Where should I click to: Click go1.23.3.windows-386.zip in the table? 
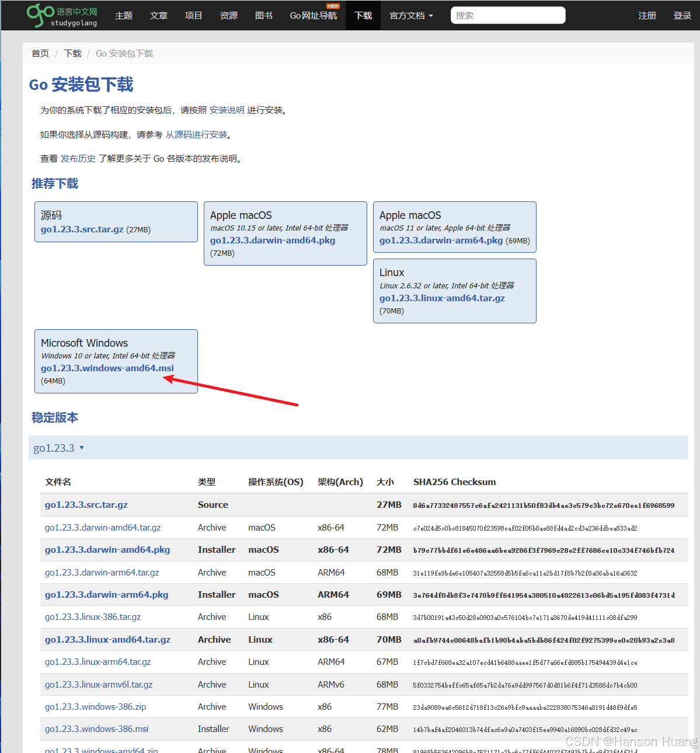pyautogui.click(x=96, y=707)
